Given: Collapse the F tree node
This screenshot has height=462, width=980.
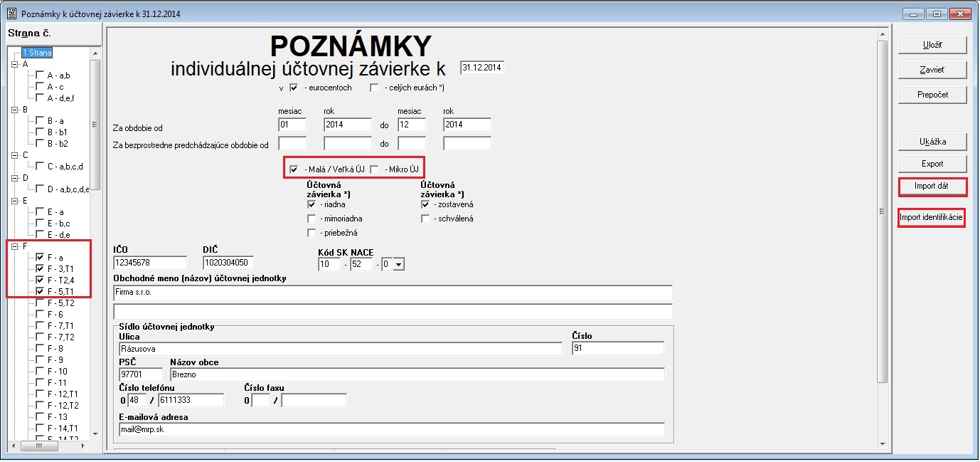Looking at the screenshot, I should (x=14, y=246).
